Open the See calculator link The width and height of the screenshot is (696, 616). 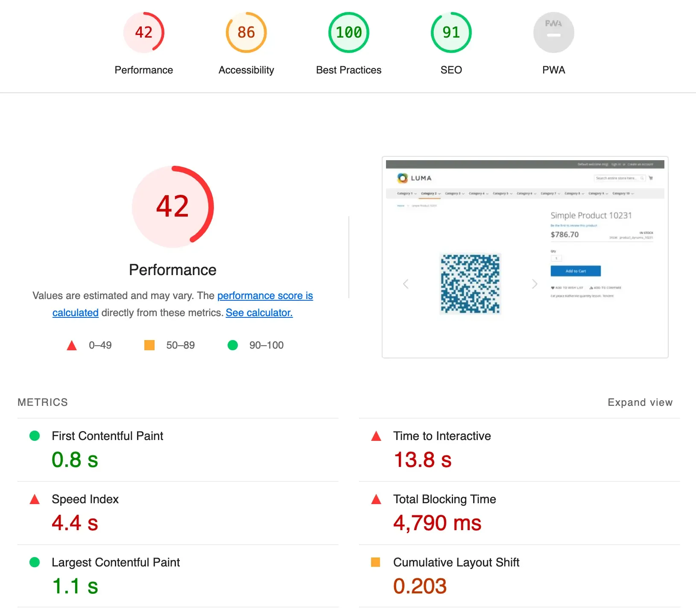click(x=259, y=313)
